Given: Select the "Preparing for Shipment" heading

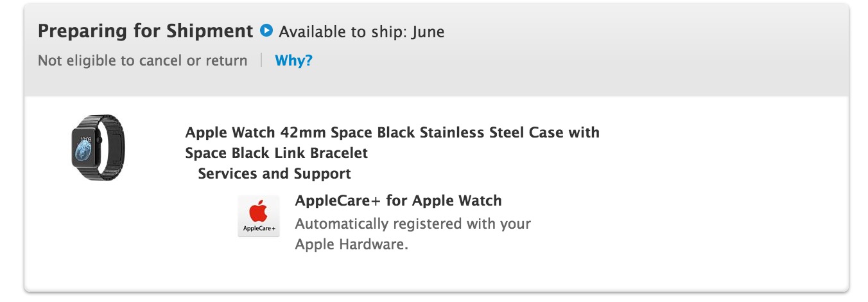Looking at the screenshot, I should (146, 31).
